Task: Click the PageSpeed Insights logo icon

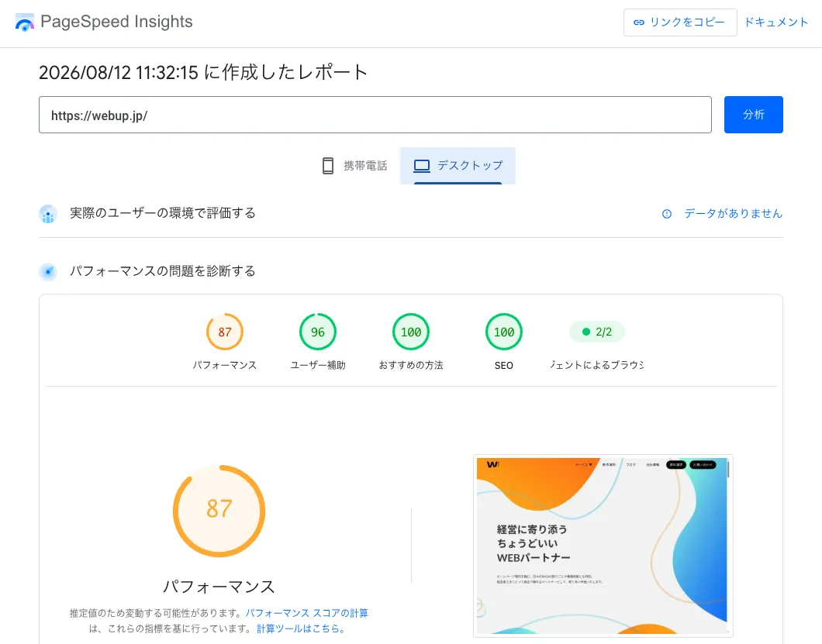Action: click(x=25, y=22)
